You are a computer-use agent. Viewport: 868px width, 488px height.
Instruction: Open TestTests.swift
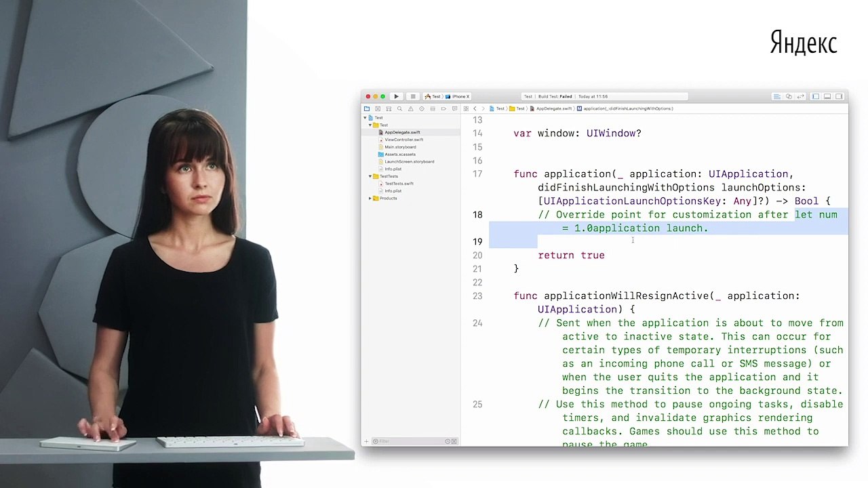399,184
